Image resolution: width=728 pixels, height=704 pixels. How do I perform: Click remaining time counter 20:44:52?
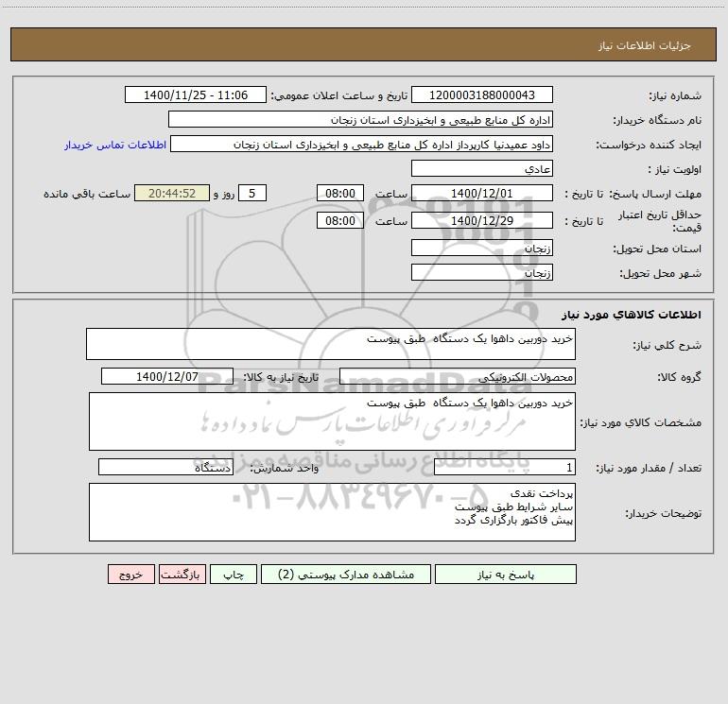(172, 193)
